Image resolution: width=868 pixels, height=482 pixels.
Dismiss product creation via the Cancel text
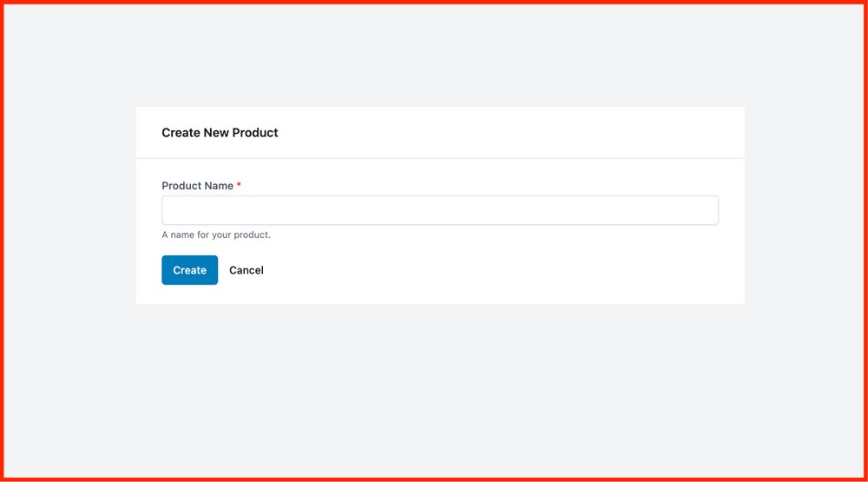[x=246, y=270]
